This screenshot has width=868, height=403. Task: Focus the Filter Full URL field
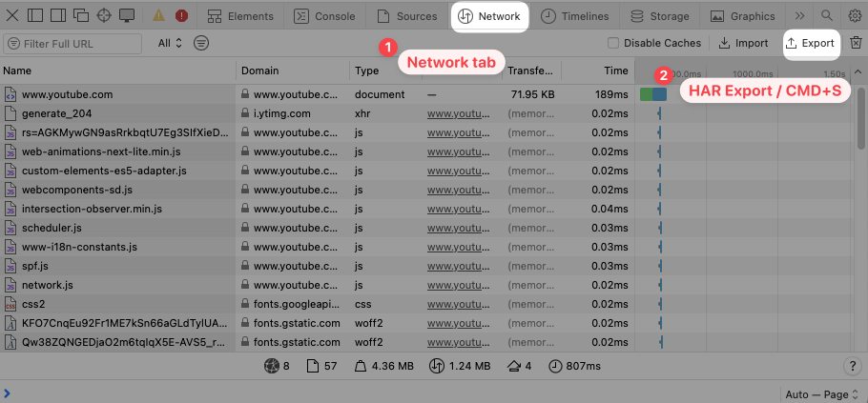coord(72,44)
